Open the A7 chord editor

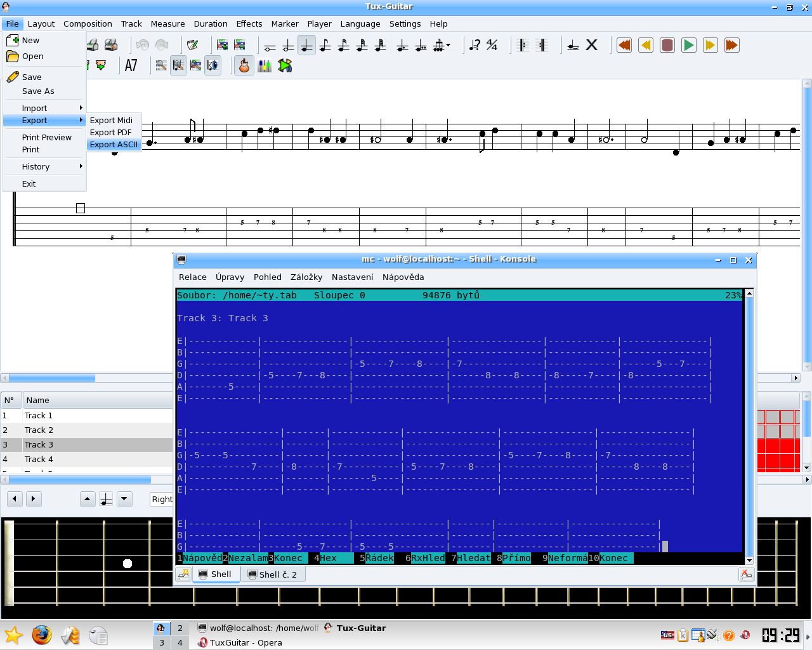tap(131, 65)
